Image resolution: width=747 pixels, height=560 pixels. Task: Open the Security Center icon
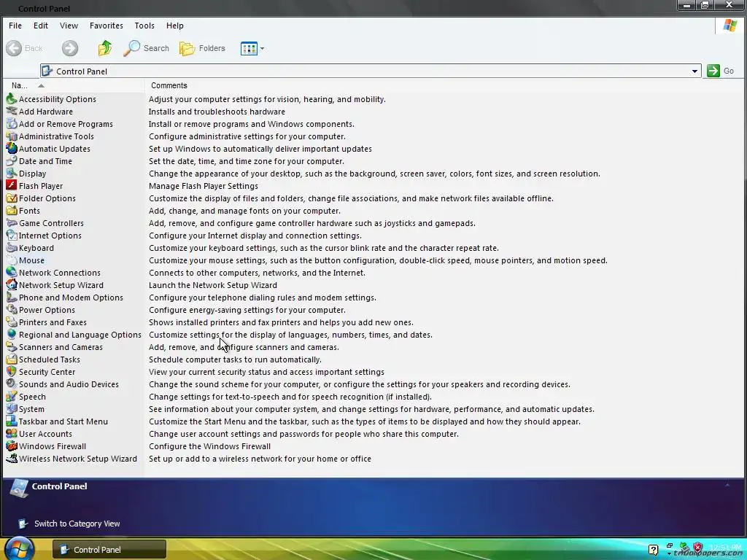[x=12, y=371]
